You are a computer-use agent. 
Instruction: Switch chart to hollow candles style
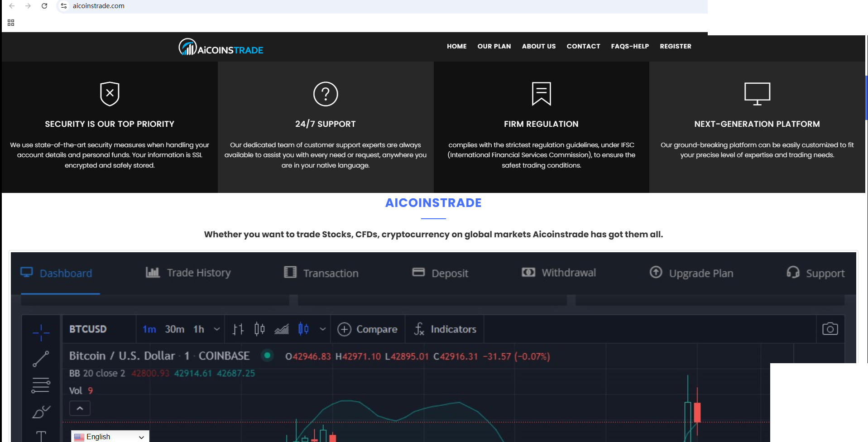(x=259, y=329)
